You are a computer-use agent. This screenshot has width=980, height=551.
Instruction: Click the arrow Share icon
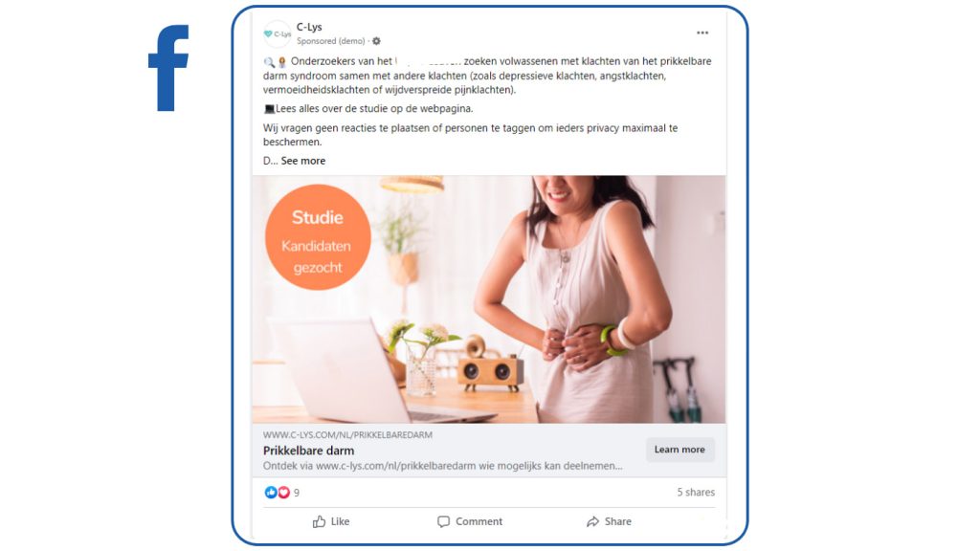point(592,521)
